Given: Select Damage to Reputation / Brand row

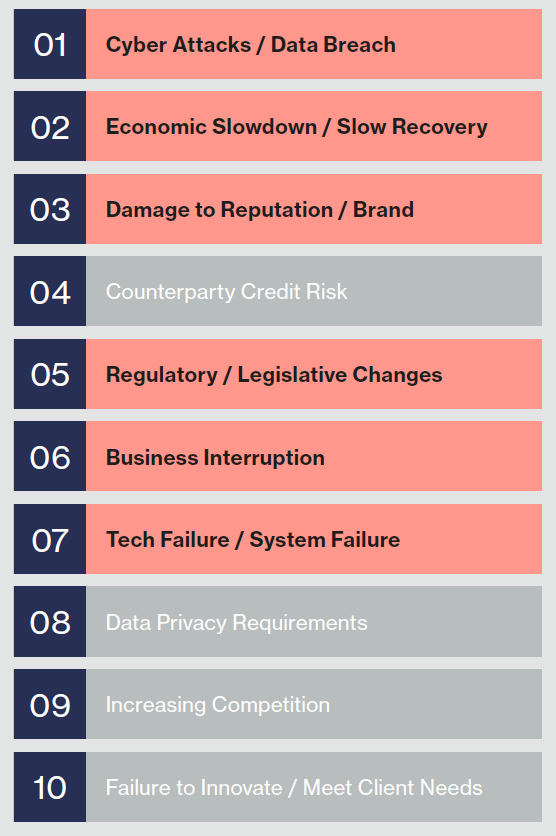Looking at the screenshot, I should point(314,209).
